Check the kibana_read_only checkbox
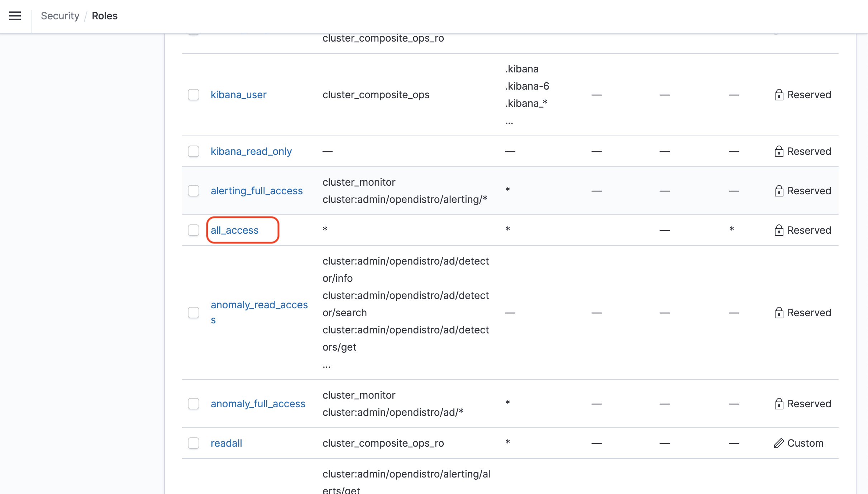 [194, 151]
